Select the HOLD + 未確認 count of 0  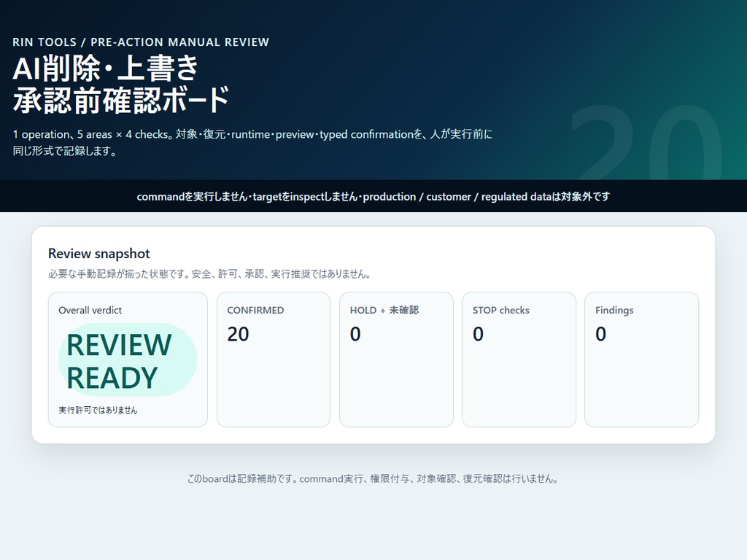pyautogui.click(x=355, y=334)
